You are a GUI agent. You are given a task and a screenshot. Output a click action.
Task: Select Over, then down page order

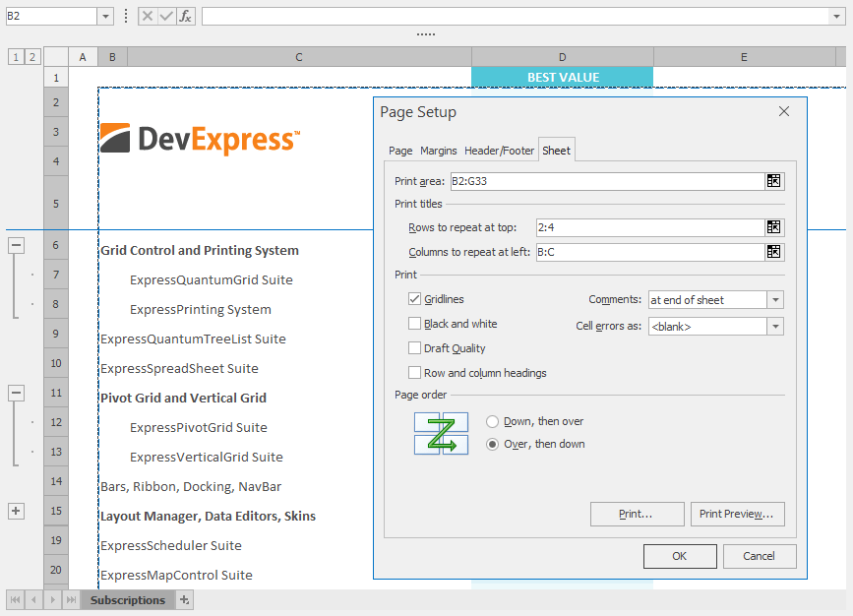click(492, 445)
